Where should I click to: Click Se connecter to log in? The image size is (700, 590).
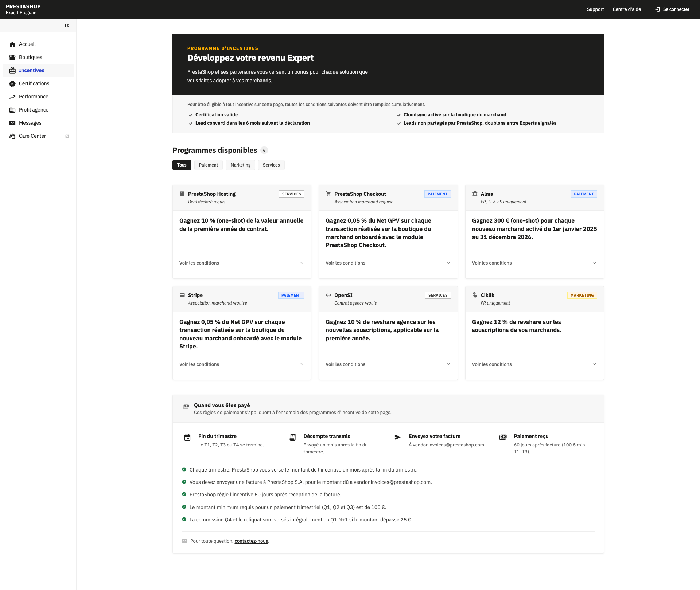672,9
